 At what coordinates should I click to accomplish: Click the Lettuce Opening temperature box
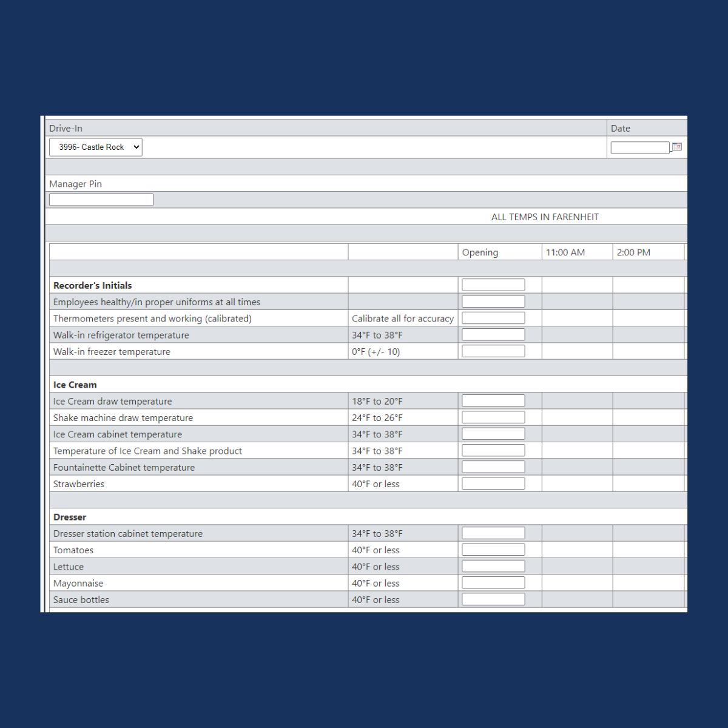click(493, 565)
